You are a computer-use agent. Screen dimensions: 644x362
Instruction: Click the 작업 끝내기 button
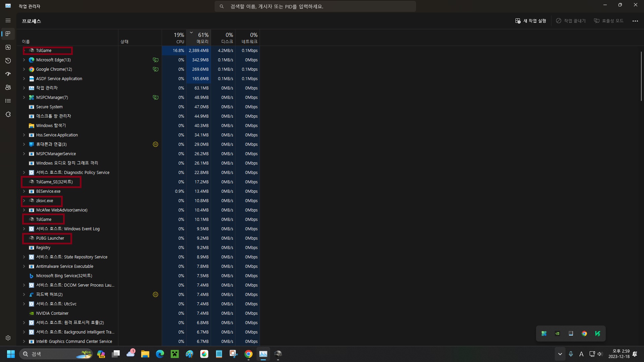571,21
